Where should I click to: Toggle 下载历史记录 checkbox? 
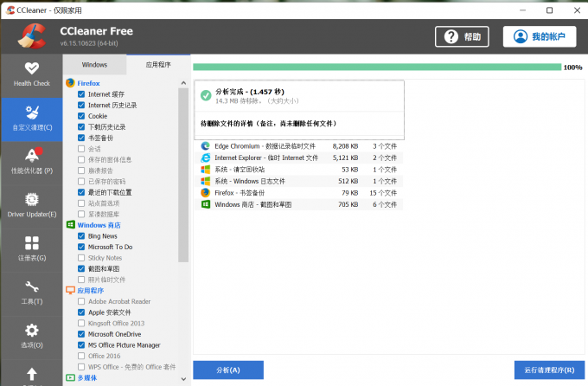tap(81, 126)
